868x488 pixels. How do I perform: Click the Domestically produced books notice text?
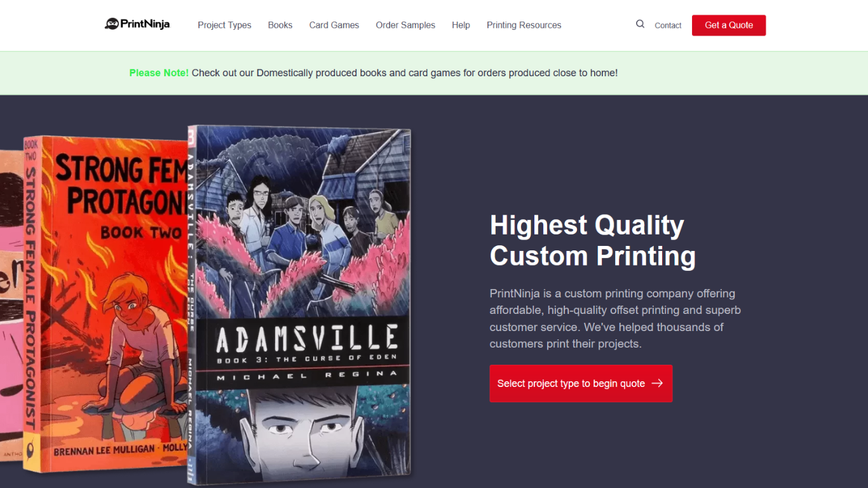click(405, 73)
